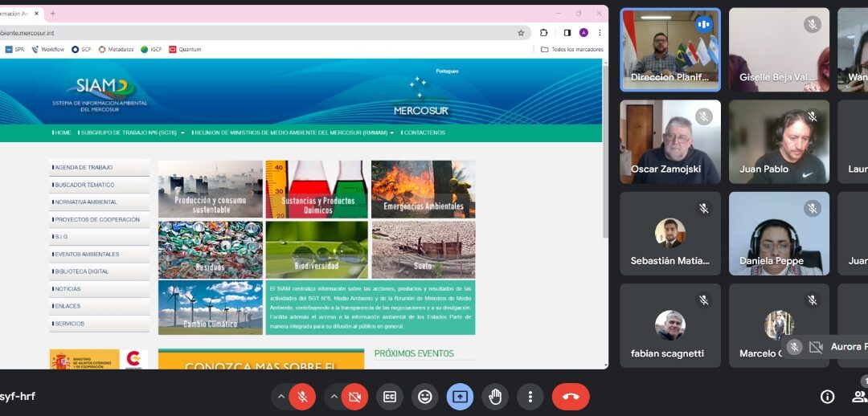Image resolution: width=868 pixels, height=416 pixels.
Task: Select fabian scagnetti's participant tile
Action: tap(670, 325)
